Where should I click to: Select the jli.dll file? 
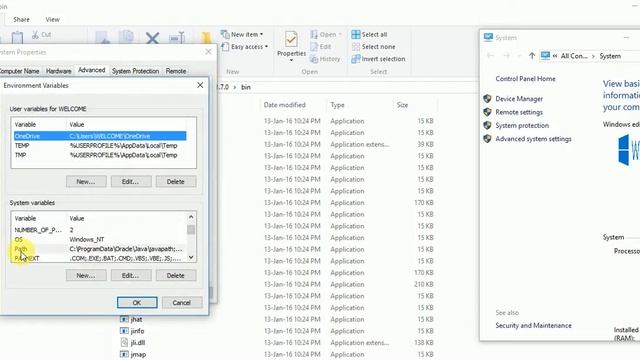[x=138, y=343]
